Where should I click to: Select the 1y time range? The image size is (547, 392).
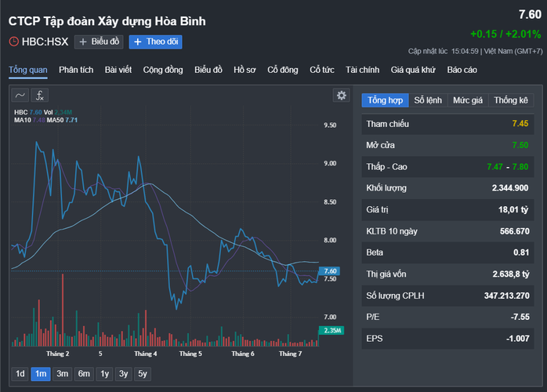tap(105, 374)
